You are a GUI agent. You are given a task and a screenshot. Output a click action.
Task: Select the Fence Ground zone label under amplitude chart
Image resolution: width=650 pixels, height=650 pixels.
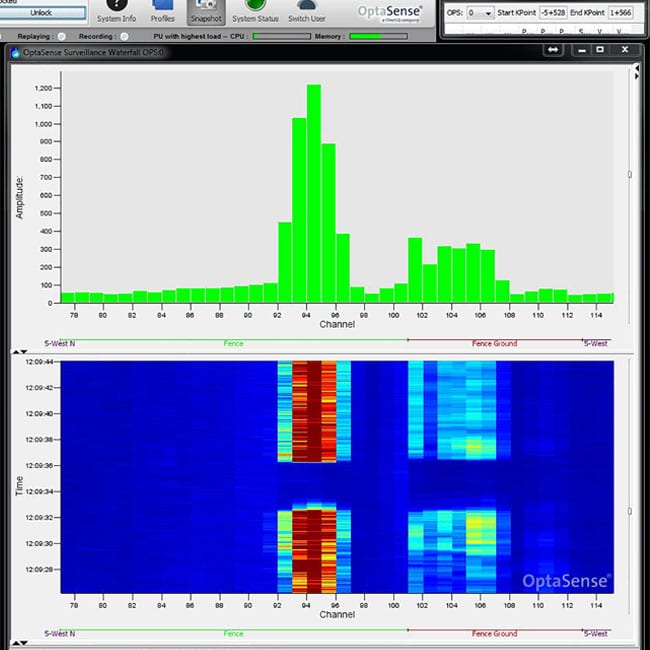pyautogui.click(x=495, y=344)
